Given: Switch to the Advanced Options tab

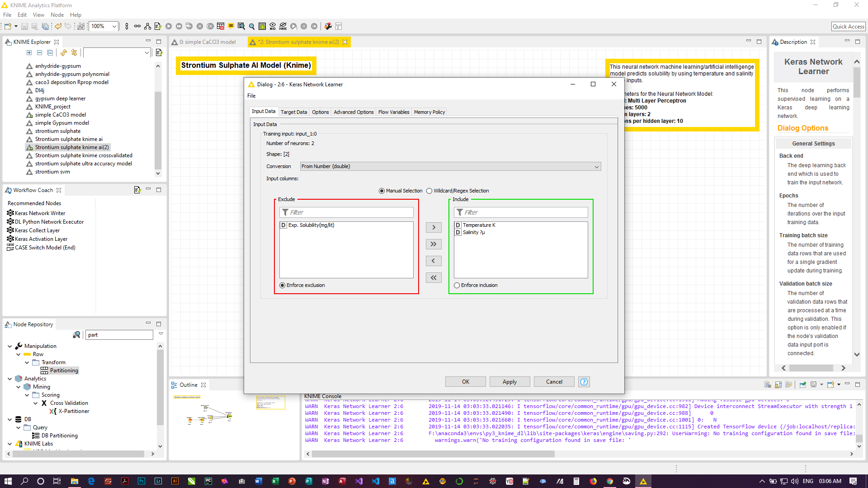Looking at the screenshot, I should coord(354,112).
